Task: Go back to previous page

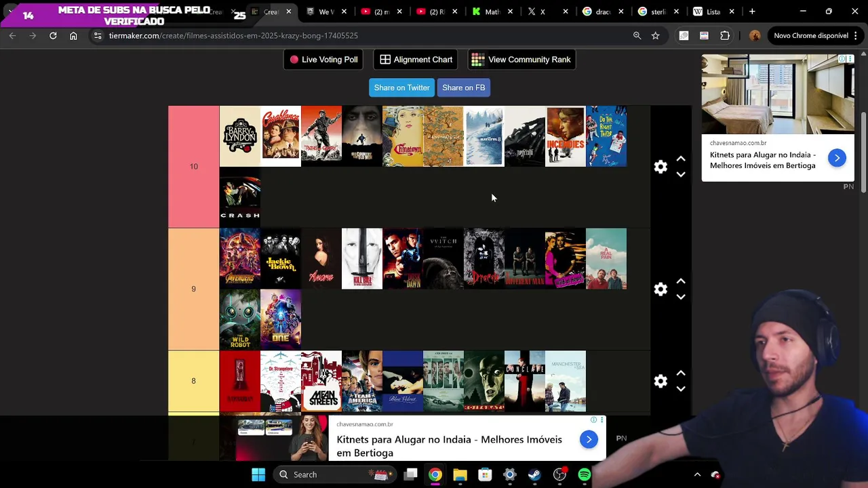Action: (x=12, y=35)
